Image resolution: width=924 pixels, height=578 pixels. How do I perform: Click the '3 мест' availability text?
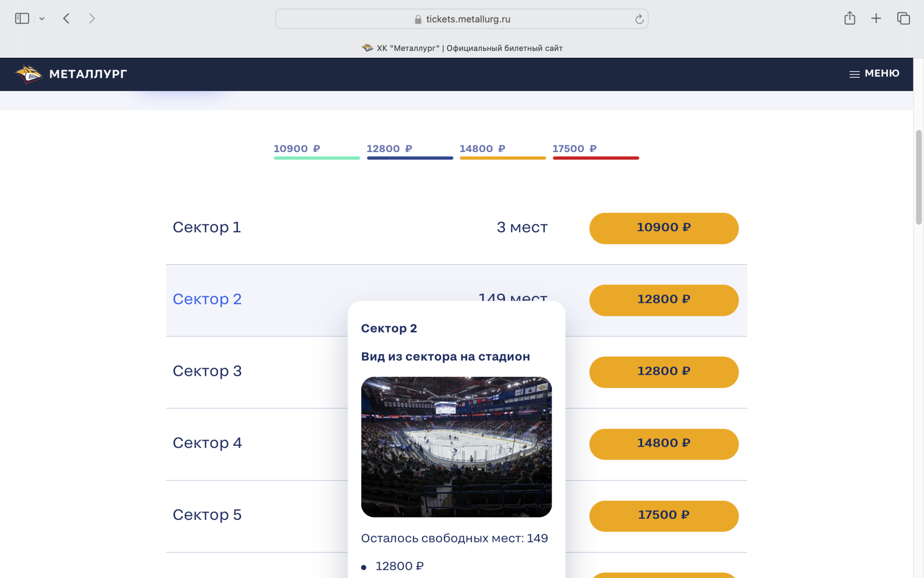click(x=522, y=228)
